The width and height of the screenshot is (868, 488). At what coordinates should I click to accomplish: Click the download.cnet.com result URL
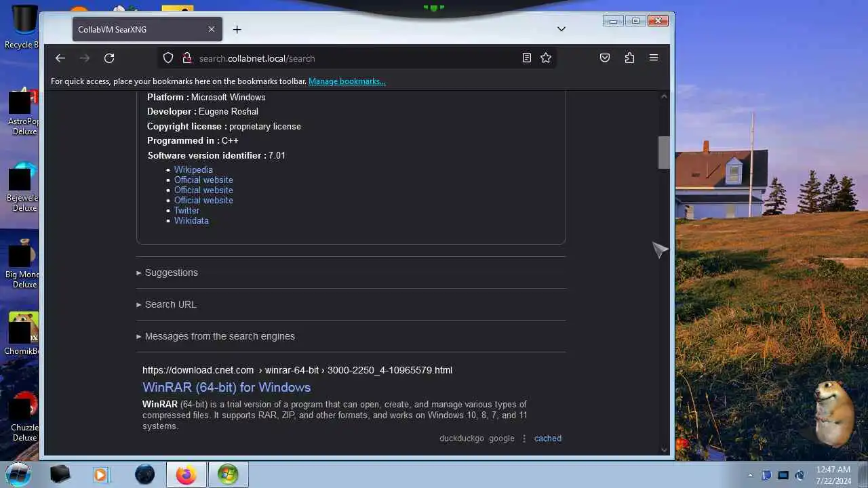[297, 370]
